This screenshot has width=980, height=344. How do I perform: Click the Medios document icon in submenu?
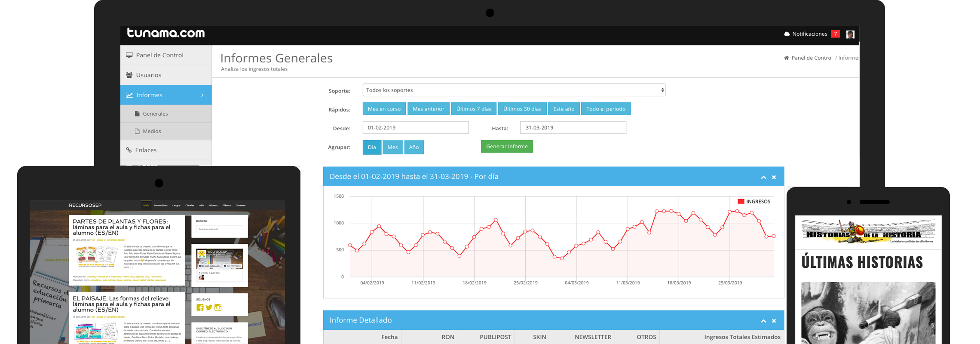137,131
